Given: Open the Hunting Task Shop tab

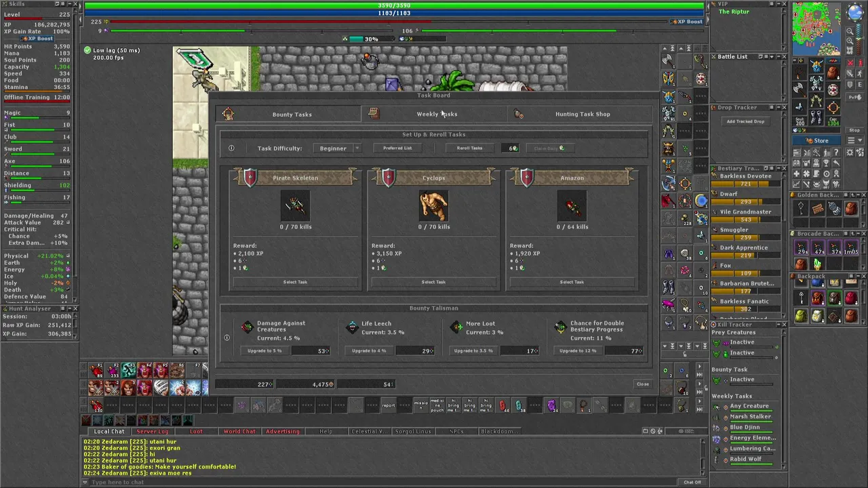Looking at the screenshot, I should 579,114.
